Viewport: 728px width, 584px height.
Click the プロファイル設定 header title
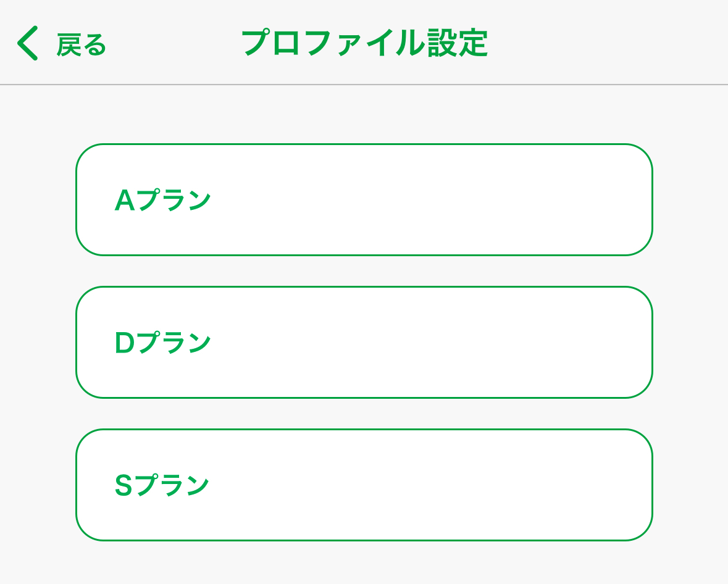(x=364, y=43)
